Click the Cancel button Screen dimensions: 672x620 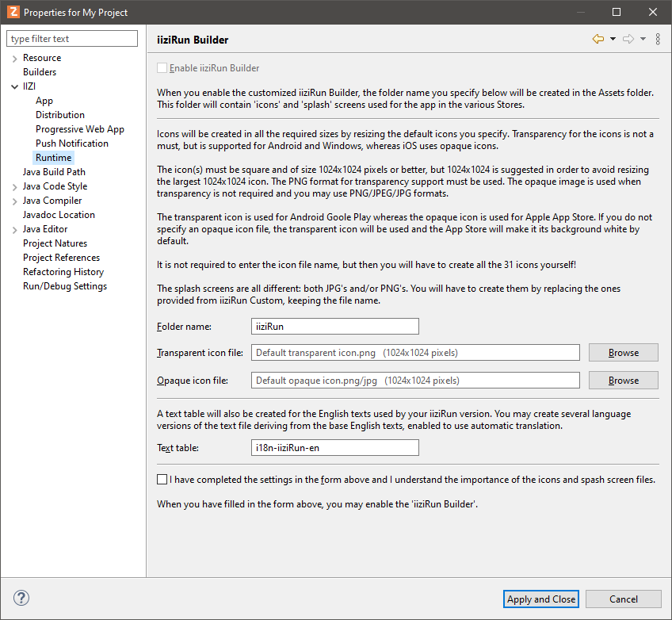point(623,599)
